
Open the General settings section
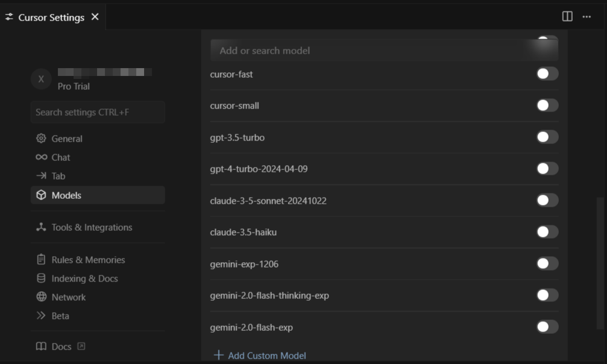point(98,138)
